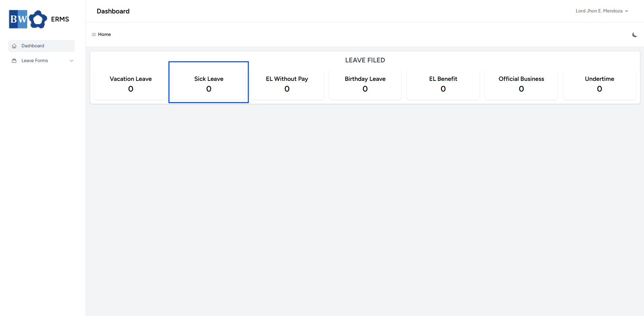644x316 pixels.
Task: Select the Sick Leave card
Action: [209, 84]
